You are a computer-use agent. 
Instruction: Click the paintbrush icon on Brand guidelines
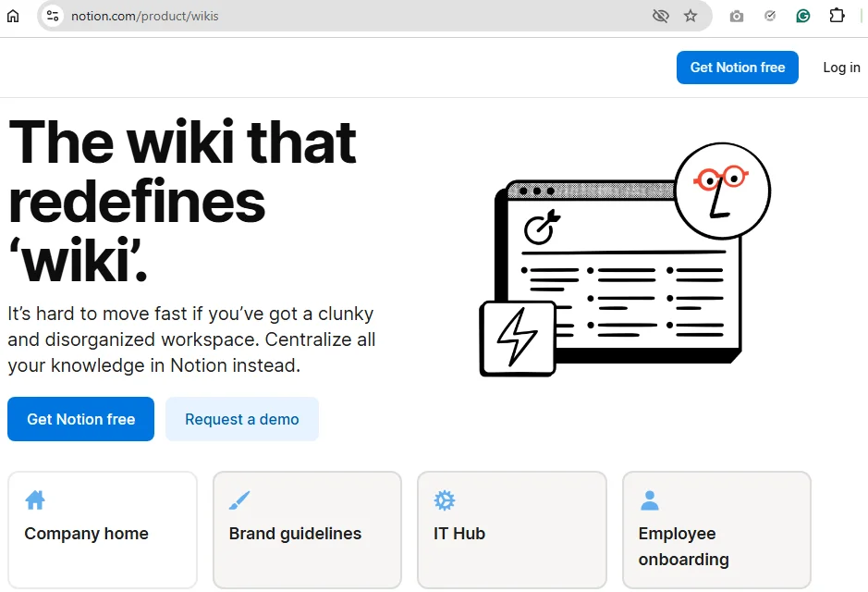click(239, 500)
